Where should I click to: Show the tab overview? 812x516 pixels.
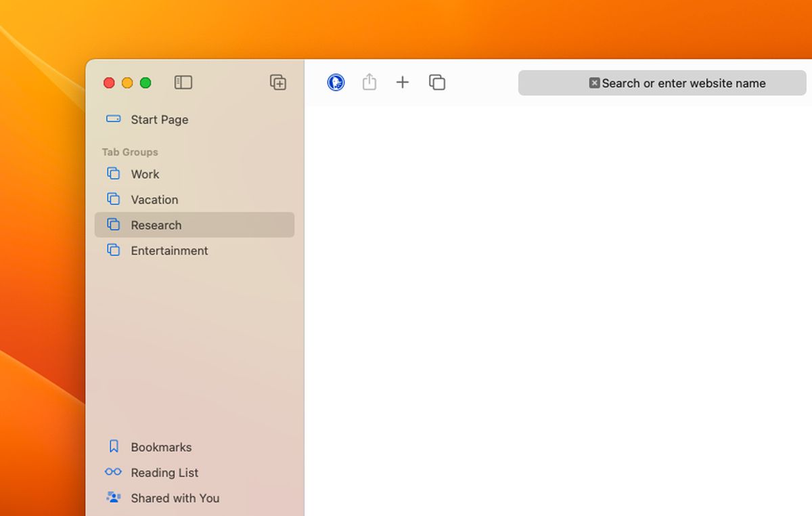(436, 82)
